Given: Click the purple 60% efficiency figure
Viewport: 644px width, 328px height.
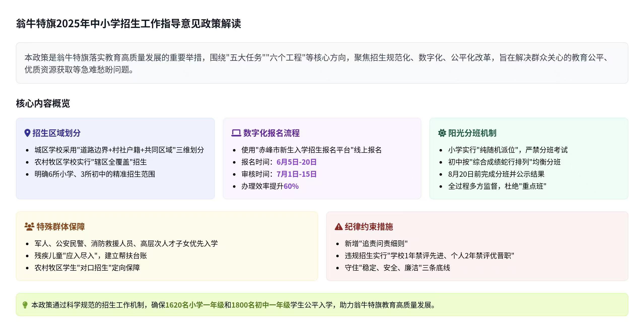Looking at the screenshot, I should 291,186.
